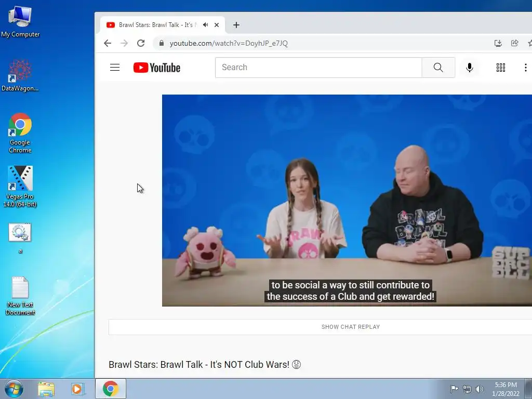This screenshot has width=532, height=399.
Task: Open the YouTube hamburger guide menu
Action: point(115,68)
